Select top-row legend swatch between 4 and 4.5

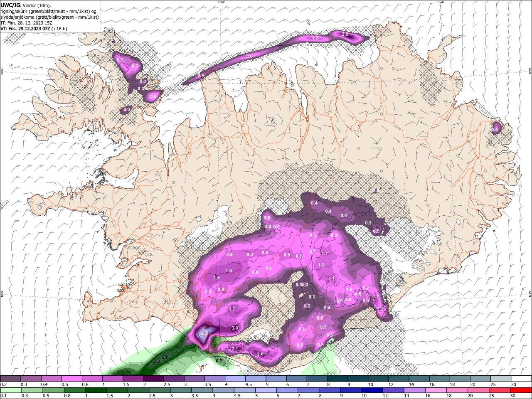click(235, 378)
